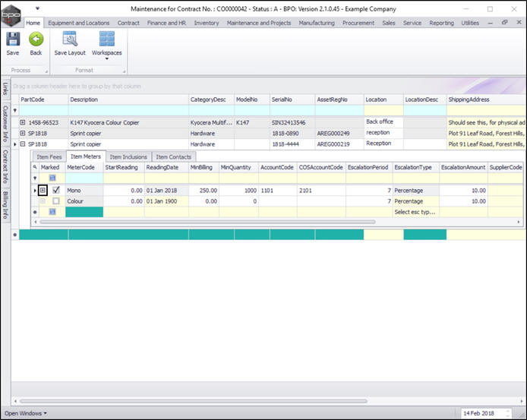Click the Save Layout icon
This screenshot has width=527, height=420.
pyautogui.click(x=70, y=39)
